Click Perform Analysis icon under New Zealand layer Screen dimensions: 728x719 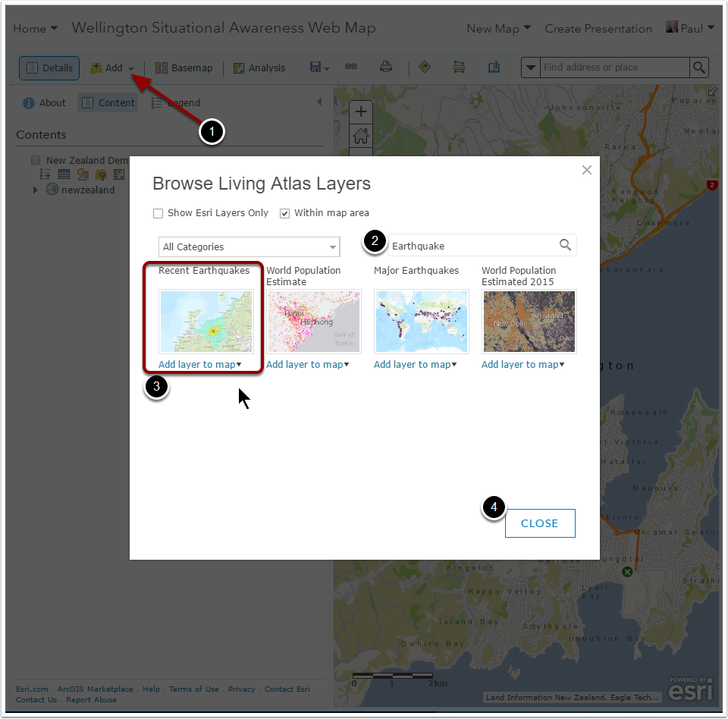click(x=119, y=174)
